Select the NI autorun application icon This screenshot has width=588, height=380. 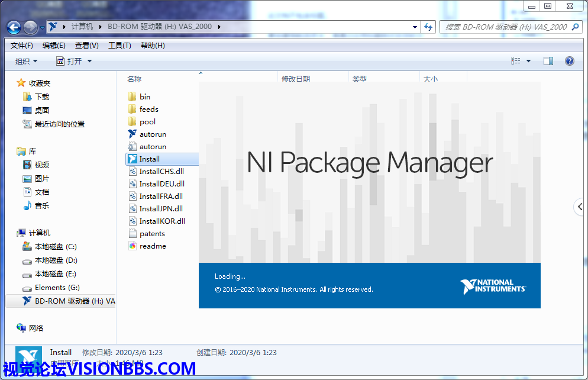point(132,134)
